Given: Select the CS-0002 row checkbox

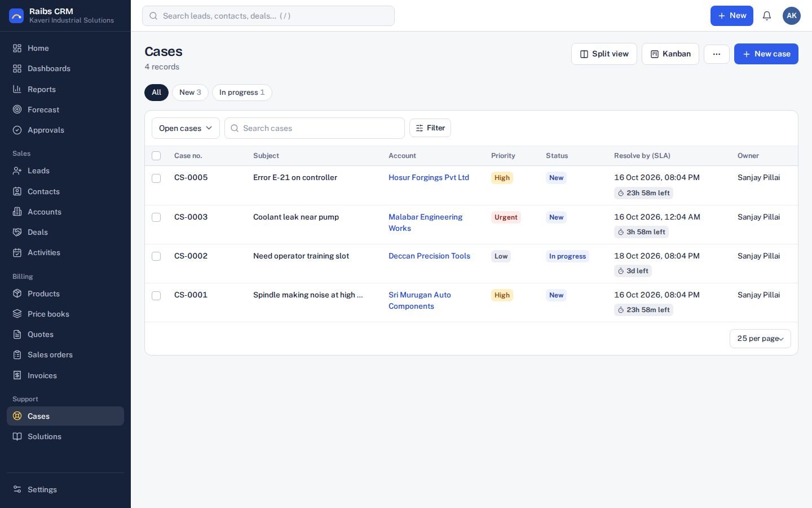Looking at the screenshot, I should pyautogui.click(x=156, y=256).
